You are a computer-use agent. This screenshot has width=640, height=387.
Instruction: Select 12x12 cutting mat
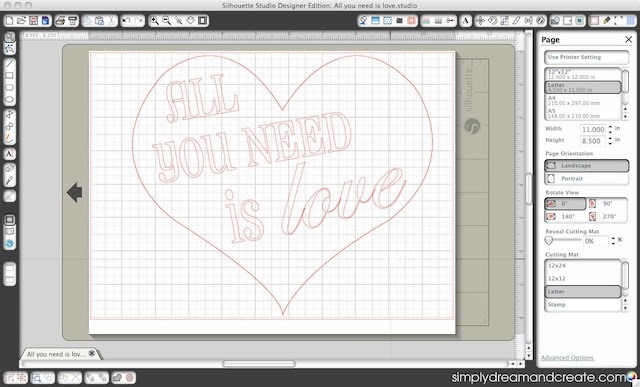point(583,278)
